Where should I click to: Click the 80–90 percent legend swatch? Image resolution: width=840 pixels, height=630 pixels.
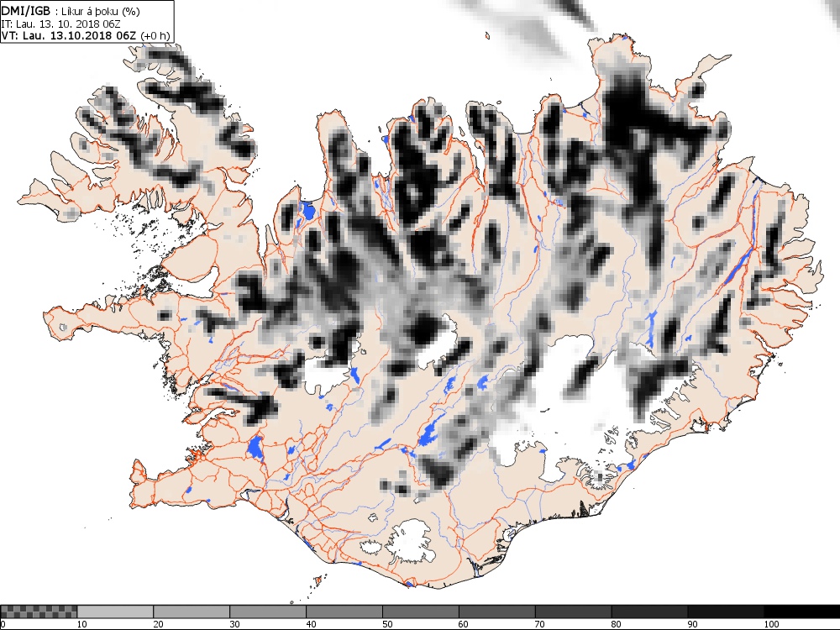click(650, 612)
